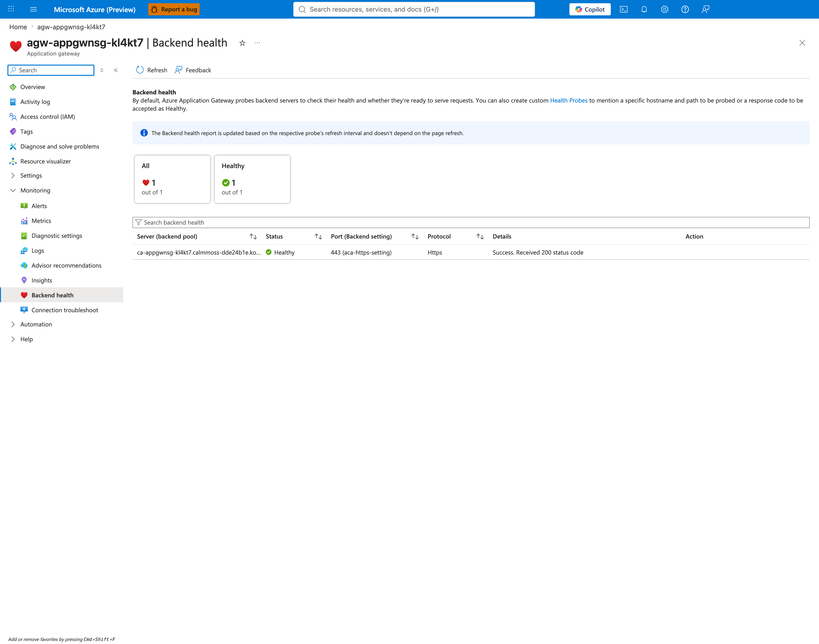The image size is (819, 644).
Task: Open portal settings gear
Action: [x=664, y=10]
